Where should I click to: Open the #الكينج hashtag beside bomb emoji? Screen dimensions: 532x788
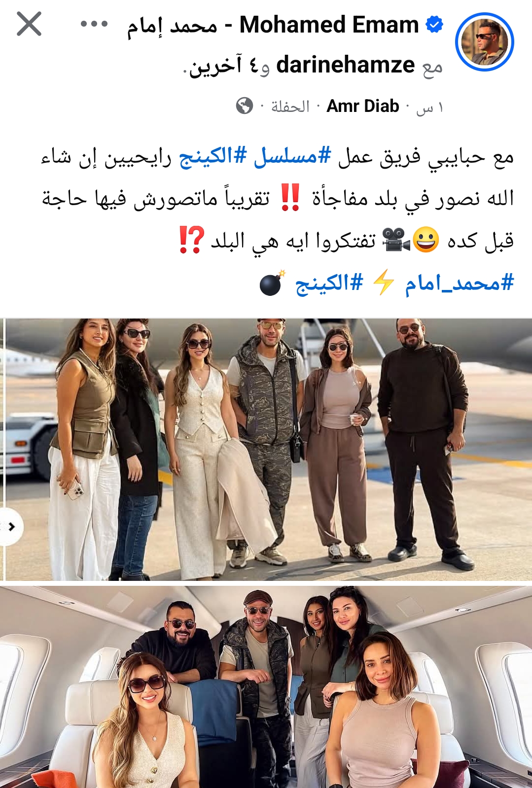(329, 283)
